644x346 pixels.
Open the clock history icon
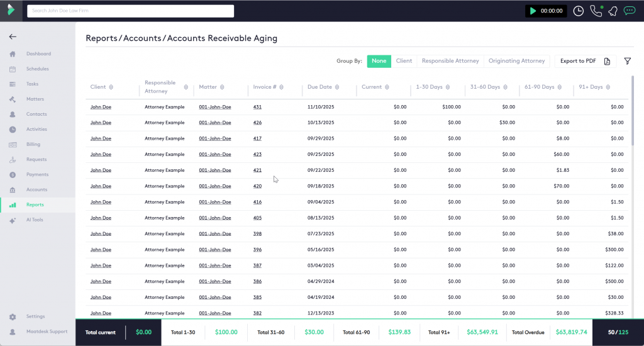click(578, 11)
